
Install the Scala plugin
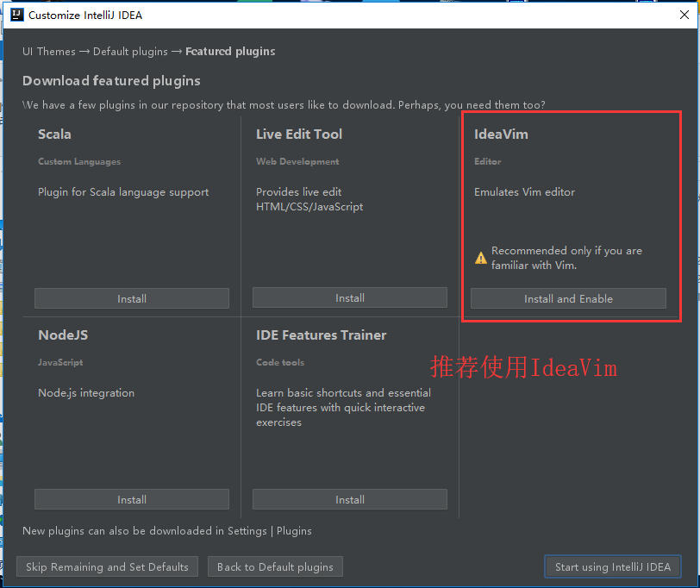[x=132, y=298]
